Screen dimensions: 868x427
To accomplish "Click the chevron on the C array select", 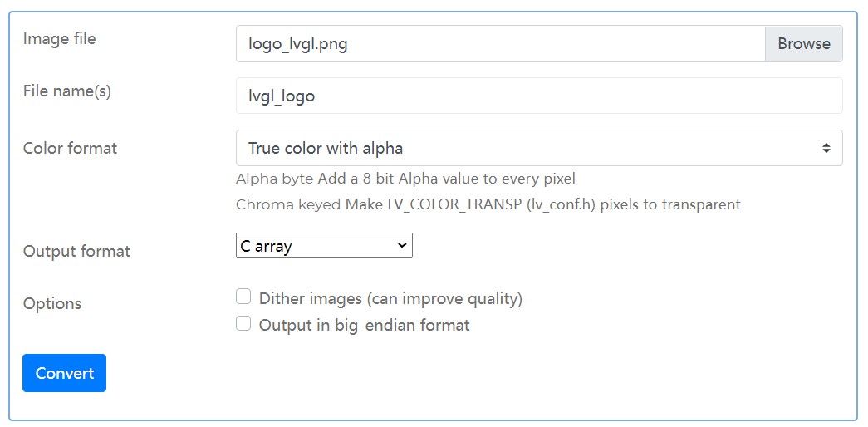I will [x=402, y=245].
